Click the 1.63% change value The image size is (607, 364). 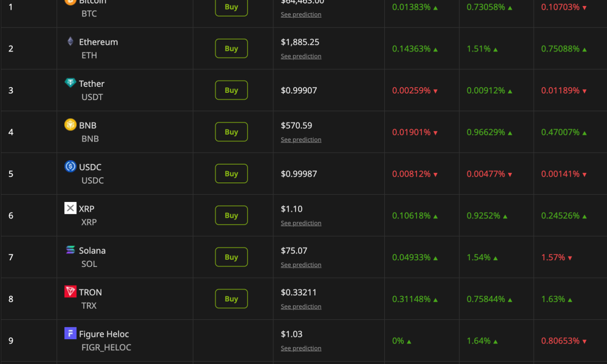pyautogui.click(x=553, y=299)
